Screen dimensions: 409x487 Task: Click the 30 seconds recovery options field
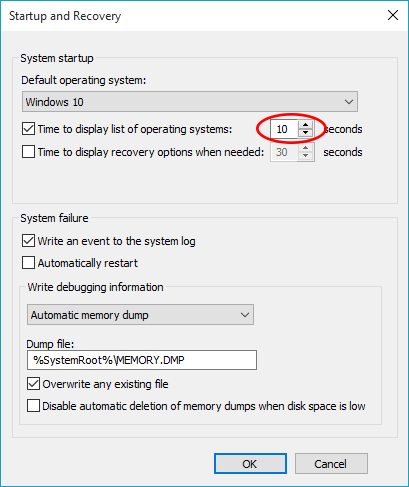click(x=284, y=152)
